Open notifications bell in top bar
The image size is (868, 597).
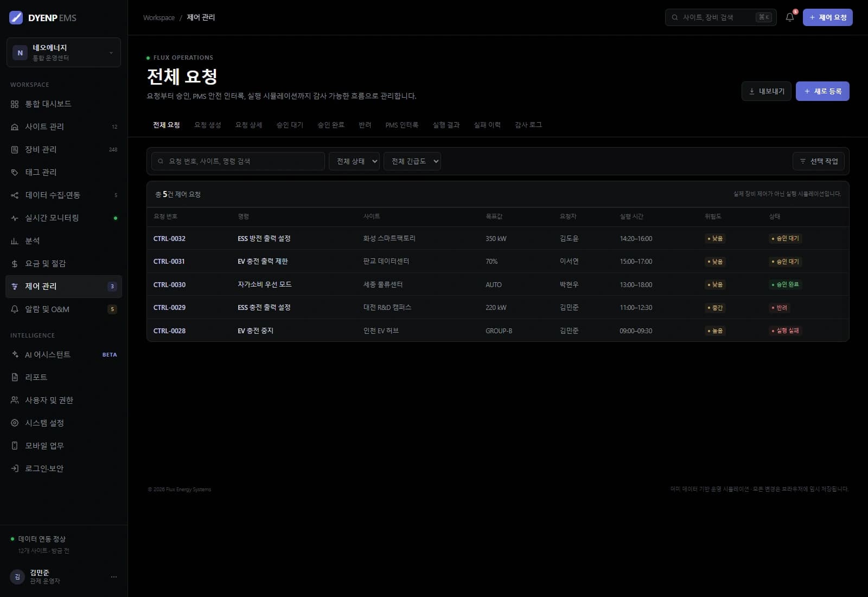(790, 17)
